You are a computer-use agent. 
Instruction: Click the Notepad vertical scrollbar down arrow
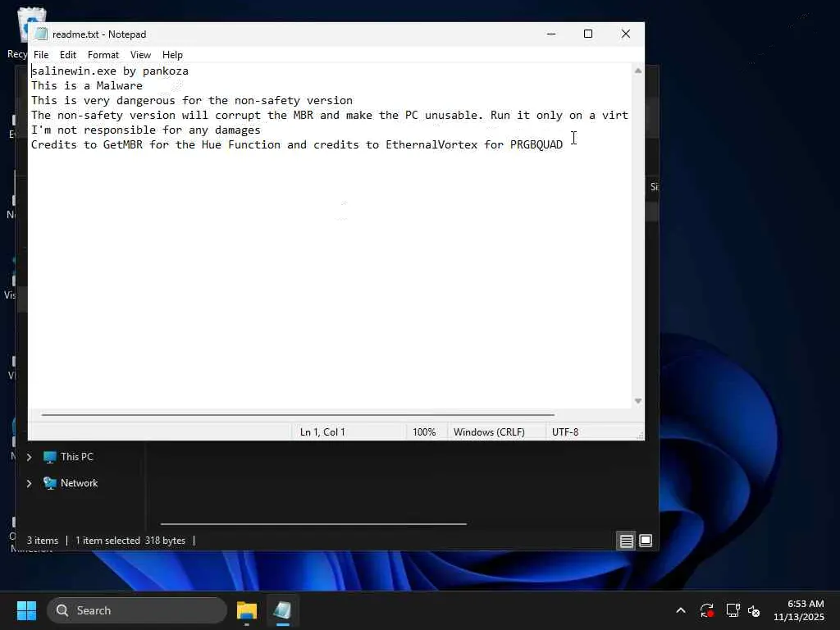coord(637,400)
